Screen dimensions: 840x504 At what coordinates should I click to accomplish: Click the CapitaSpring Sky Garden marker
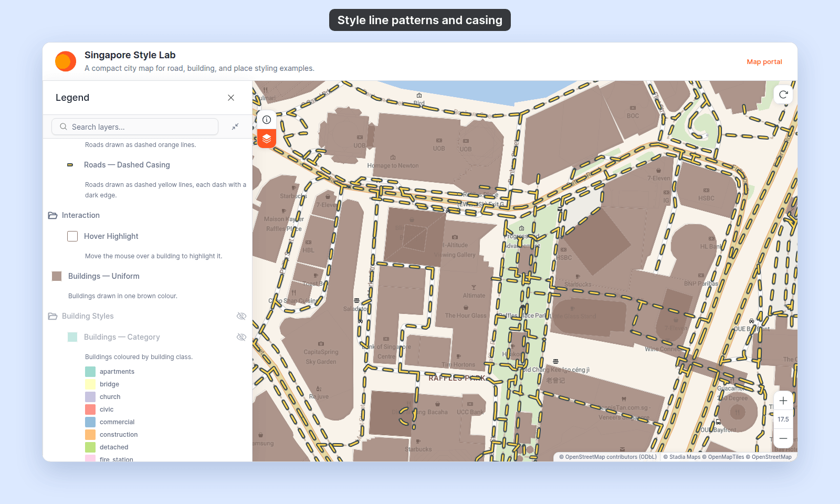pos(321,344)
